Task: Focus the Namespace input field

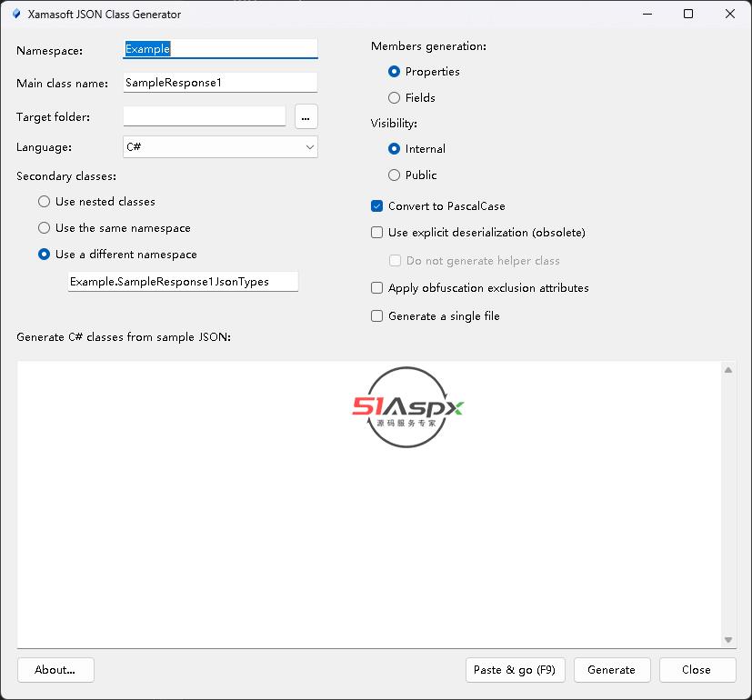Action: click(221, 49)
